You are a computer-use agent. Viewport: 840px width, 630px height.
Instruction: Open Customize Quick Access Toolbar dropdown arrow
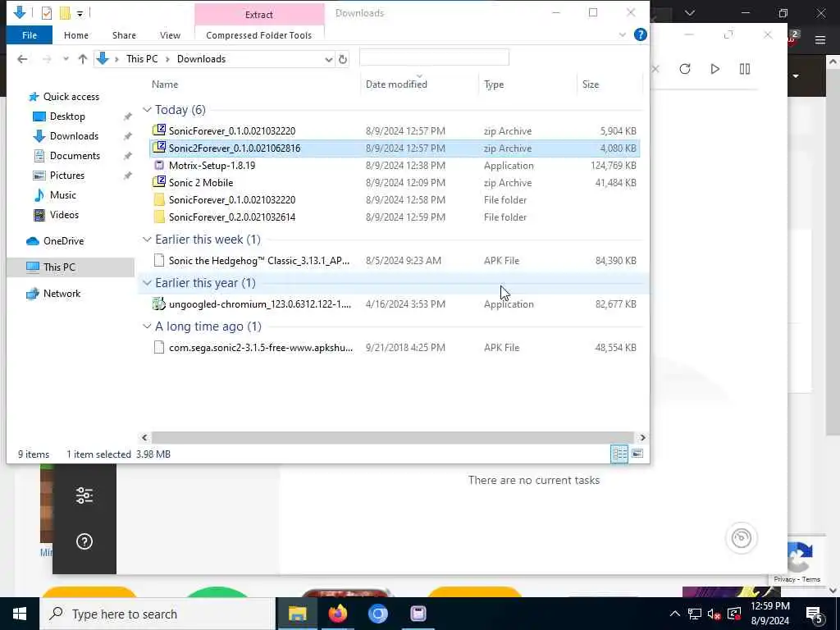(x=80, y=13)
